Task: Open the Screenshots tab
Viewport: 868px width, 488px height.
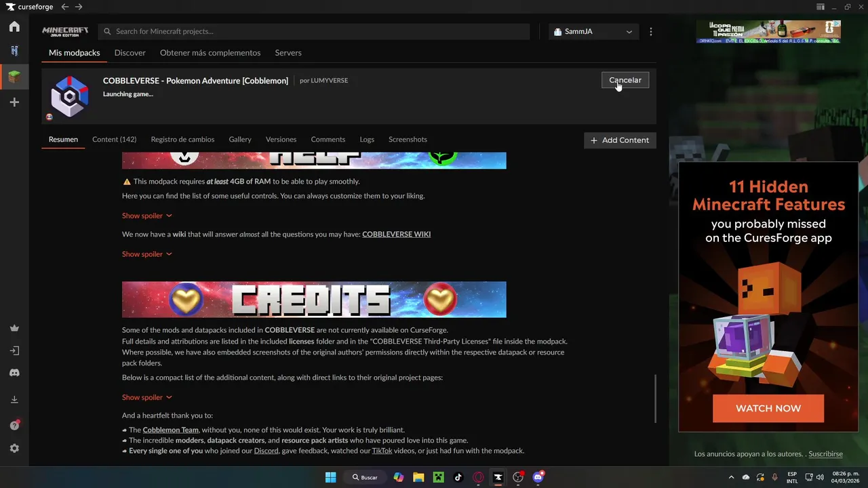Action: click(x=408, y=140)
